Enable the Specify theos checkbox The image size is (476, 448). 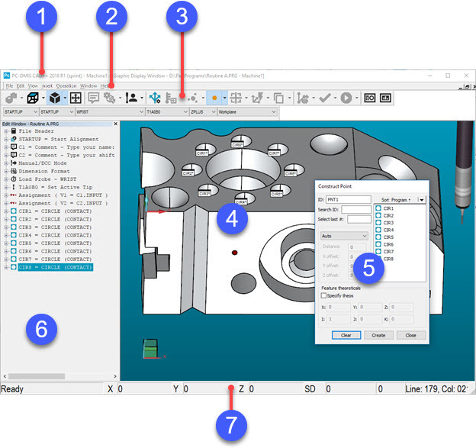tap(324, 295)
